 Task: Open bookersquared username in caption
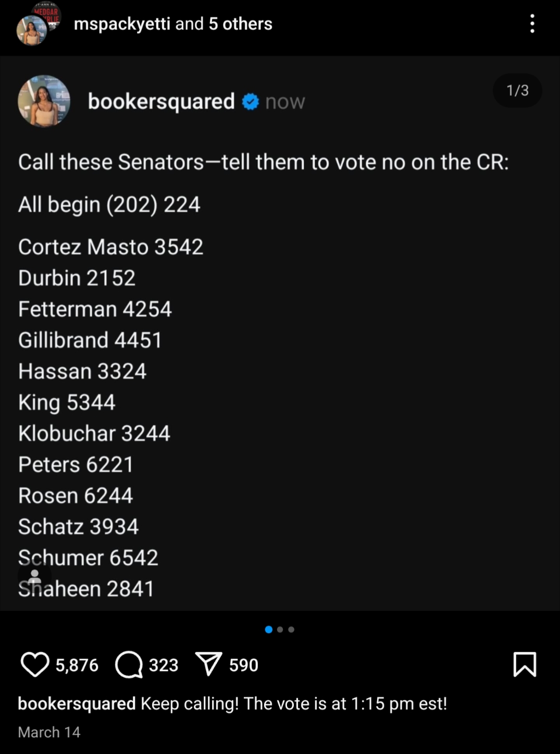(x=77, y=703)
